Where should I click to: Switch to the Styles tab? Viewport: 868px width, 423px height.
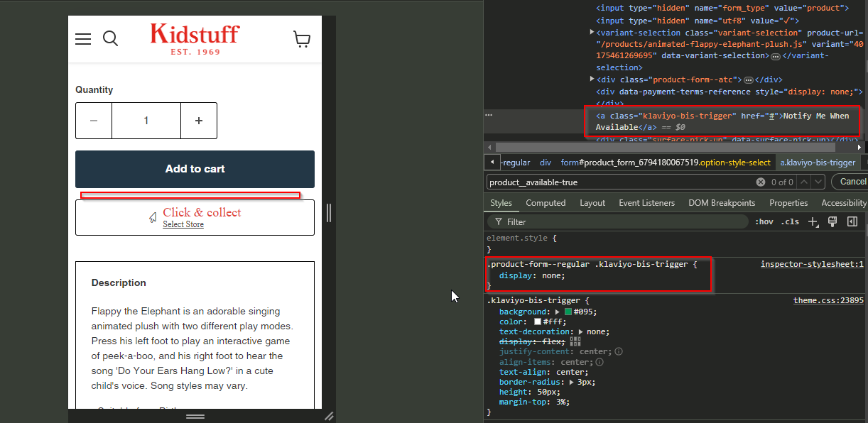[x=501, y=203]
